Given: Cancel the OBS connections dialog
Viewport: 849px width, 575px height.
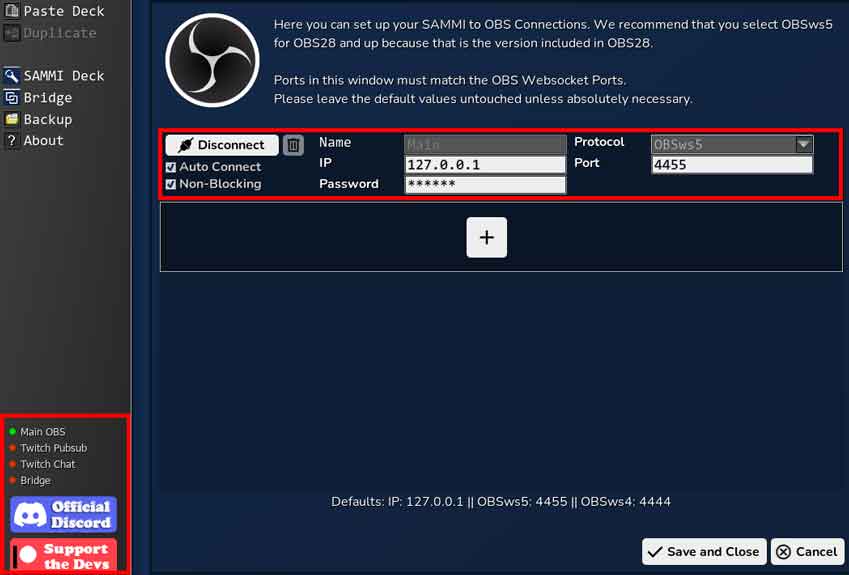Looking at the screenshot, I should click(x=807, y=551).
